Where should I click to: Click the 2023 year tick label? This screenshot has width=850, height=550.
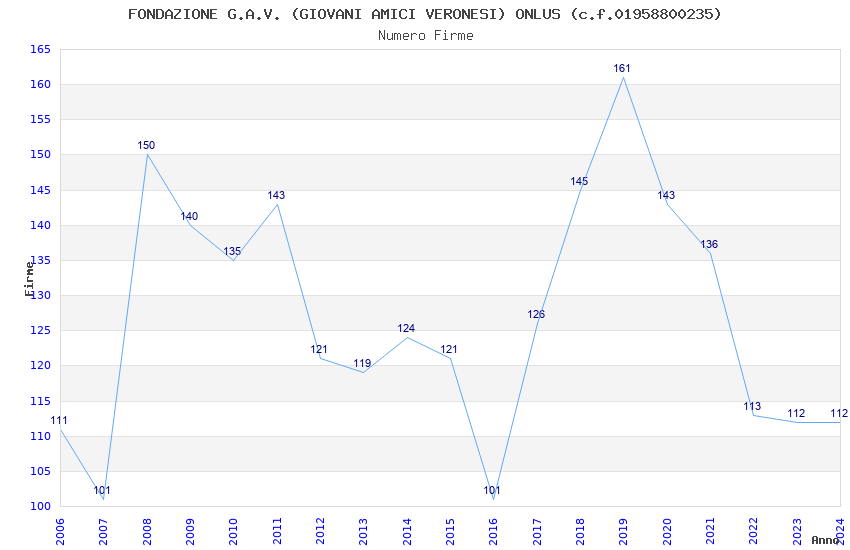coord(797,531)
